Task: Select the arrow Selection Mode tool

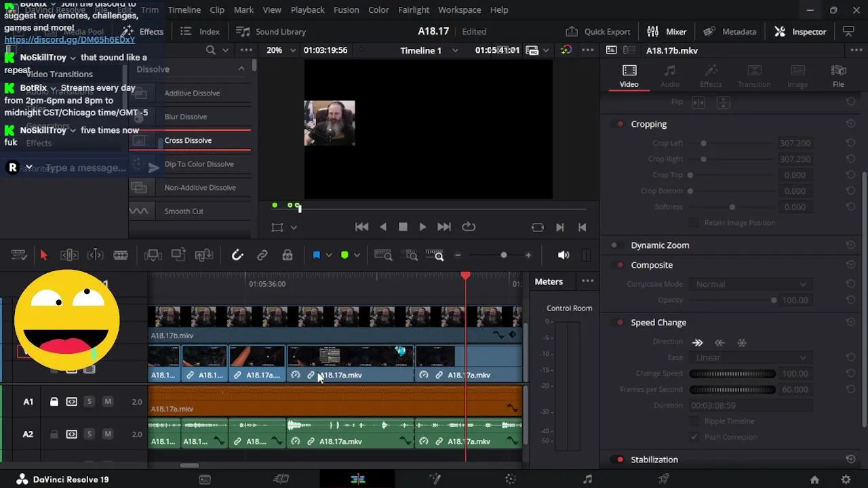Action: point(44,255)
